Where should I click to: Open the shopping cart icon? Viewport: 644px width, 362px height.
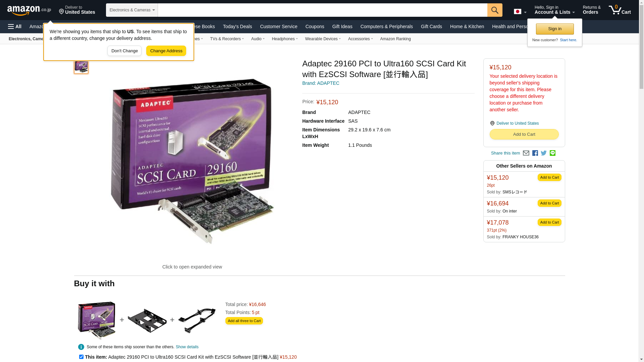[x=620, y=10]
